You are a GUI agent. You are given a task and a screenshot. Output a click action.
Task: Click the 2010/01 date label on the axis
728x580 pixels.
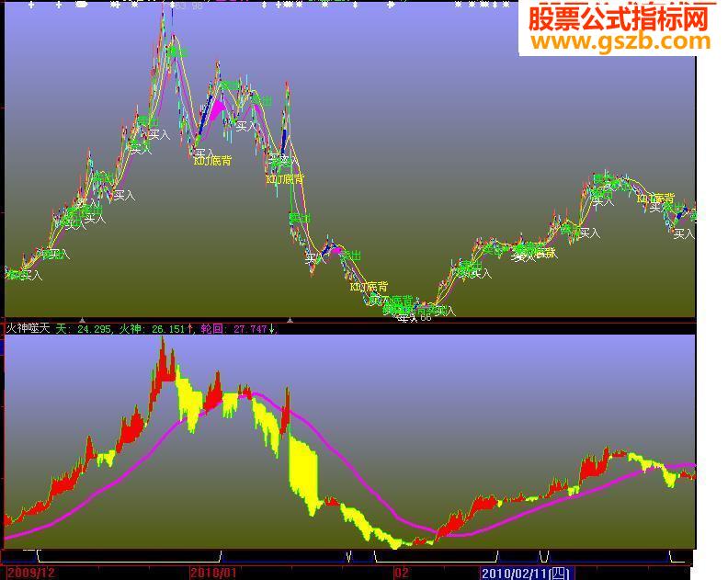click(214, 573)
